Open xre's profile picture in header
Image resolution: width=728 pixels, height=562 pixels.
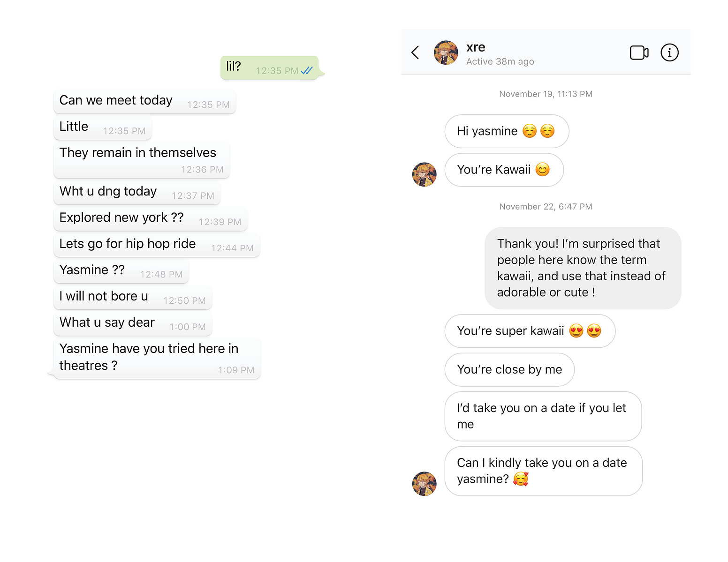click(446, 52)
